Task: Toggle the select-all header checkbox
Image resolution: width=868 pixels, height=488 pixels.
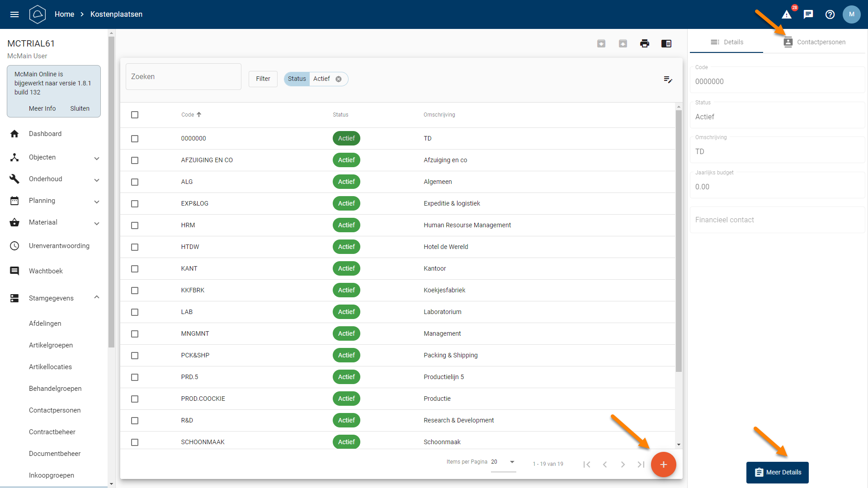Action: coord(135,115)
